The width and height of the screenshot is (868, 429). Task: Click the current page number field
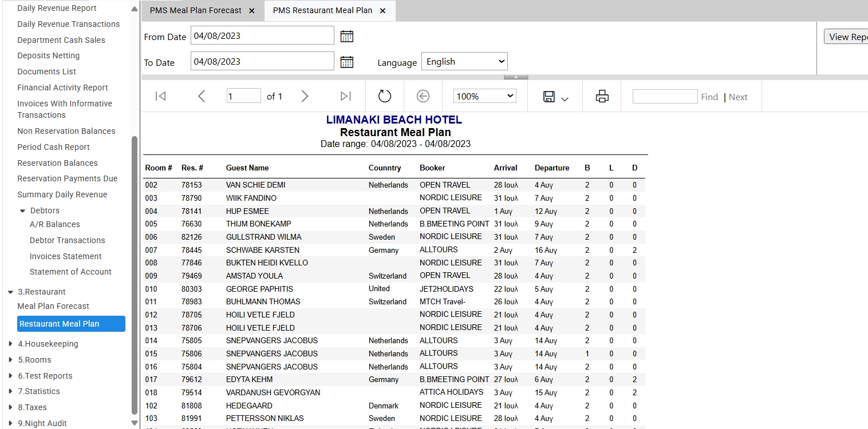(244, 96)
